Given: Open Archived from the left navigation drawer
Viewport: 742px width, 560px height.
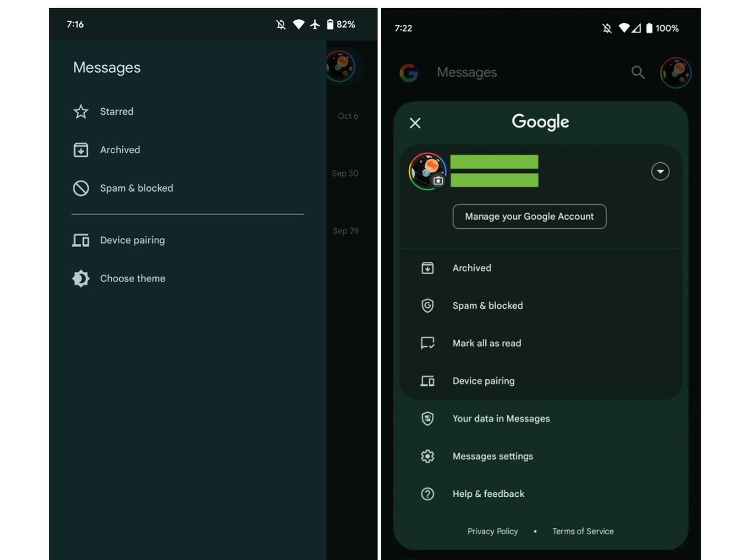Looking at the screenshot, I should pyautogui.click(x=120, y=150).
